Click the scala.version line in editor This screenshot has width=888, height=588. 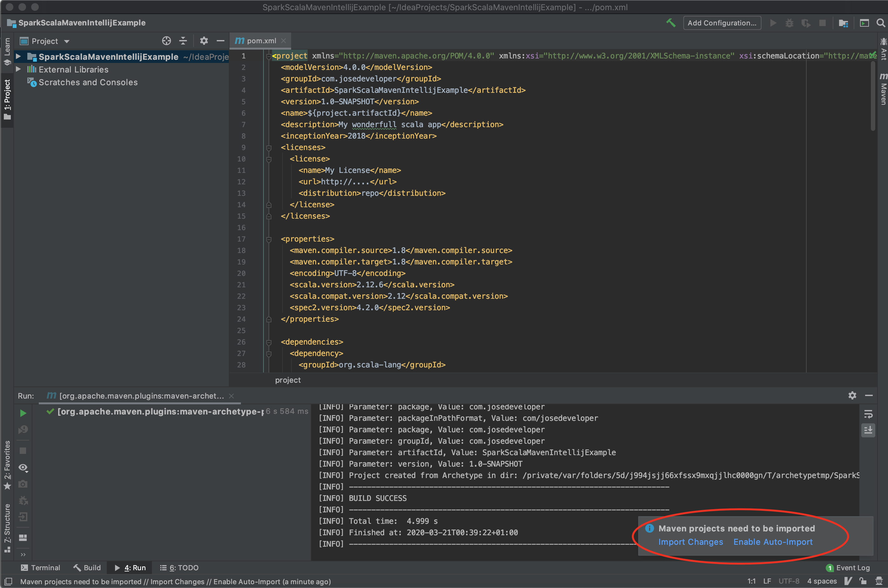372,285
